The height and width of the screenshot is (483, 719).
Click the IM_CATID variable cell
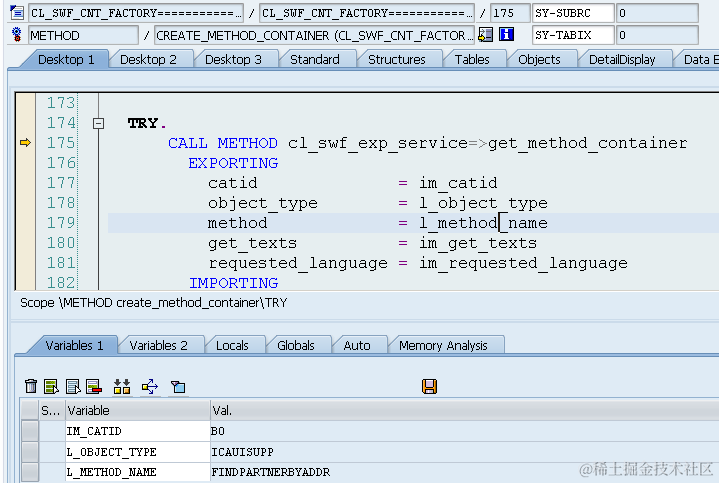(138, 431)
